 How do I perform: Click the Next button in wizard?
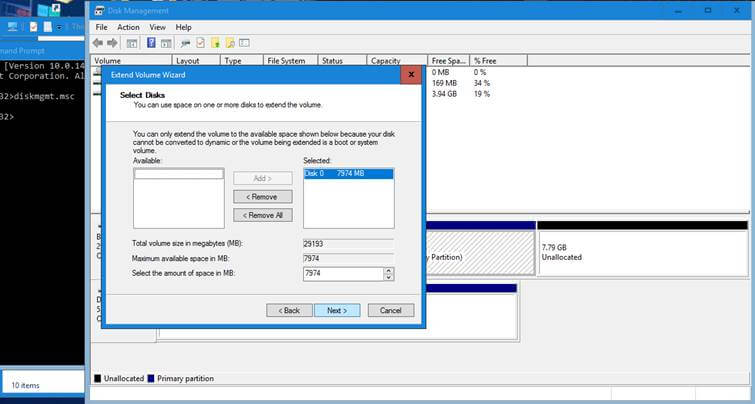[x=336, y=310]
